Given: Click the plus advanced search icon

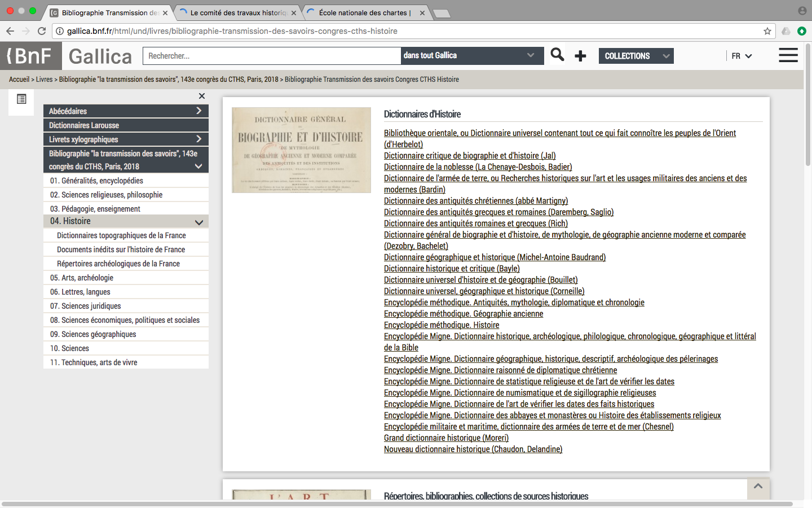Looking at the screenshot, I should (580, 55).
